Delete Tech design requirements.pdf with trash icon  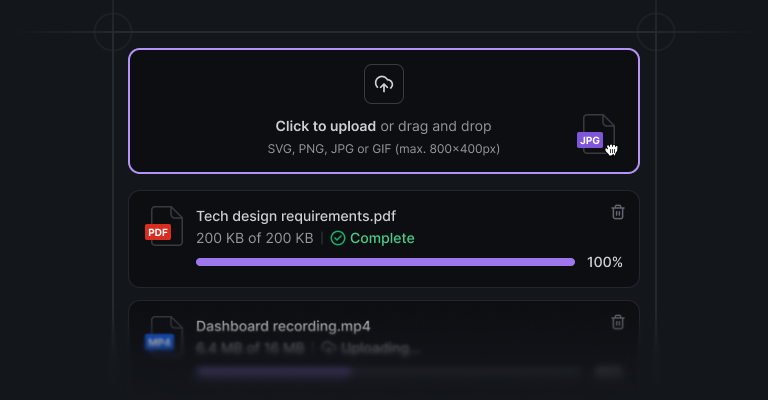(x=618, y=212)
